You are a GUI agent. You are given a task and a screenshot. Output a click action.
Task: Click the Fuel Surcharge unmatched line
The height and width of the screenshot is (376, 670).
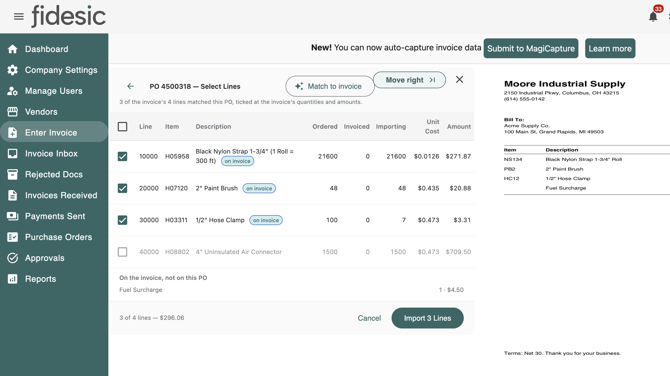tap(291, 290)
